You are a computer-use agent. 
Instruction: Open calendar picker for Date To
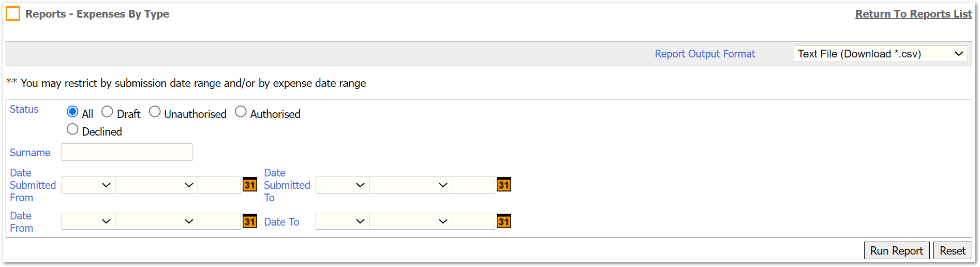click(504, 221)
